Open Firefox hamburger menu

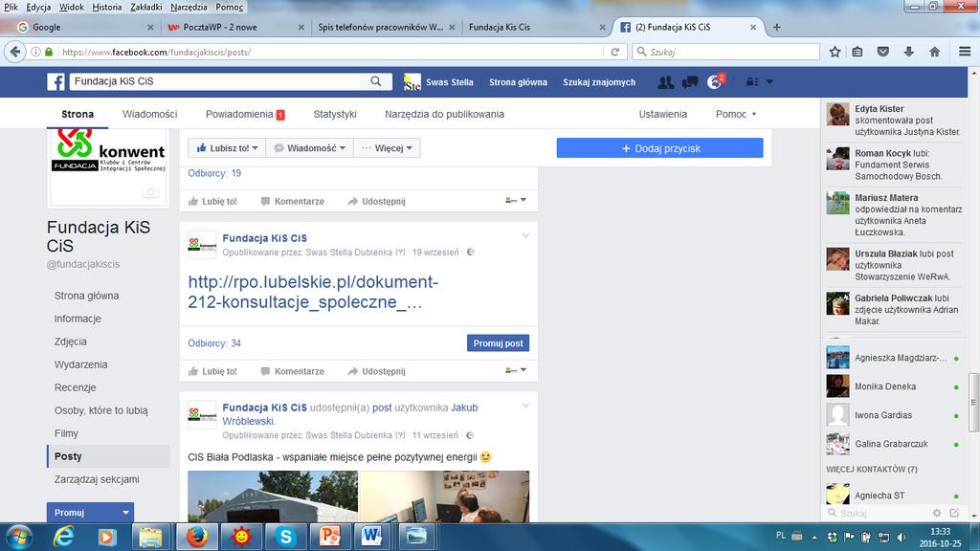point(965,52)
